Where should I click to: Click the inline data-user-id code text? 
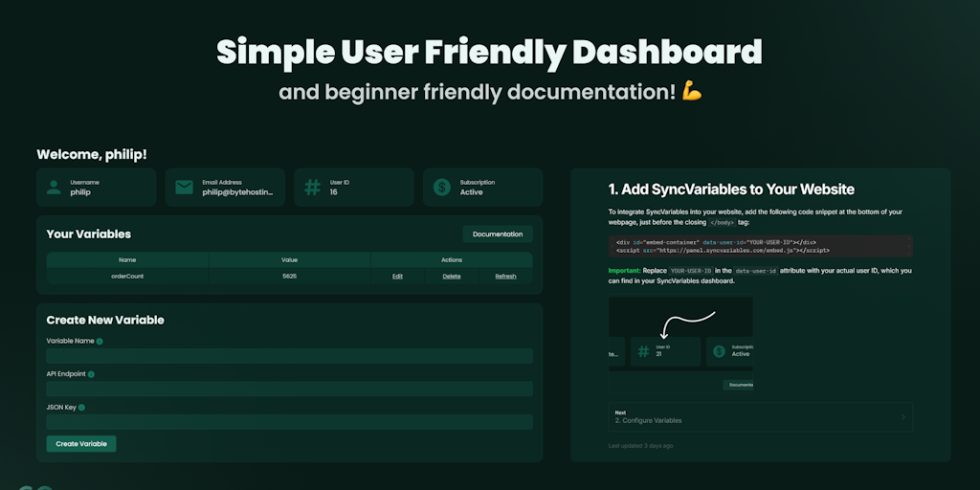click(x=755, y=271)
